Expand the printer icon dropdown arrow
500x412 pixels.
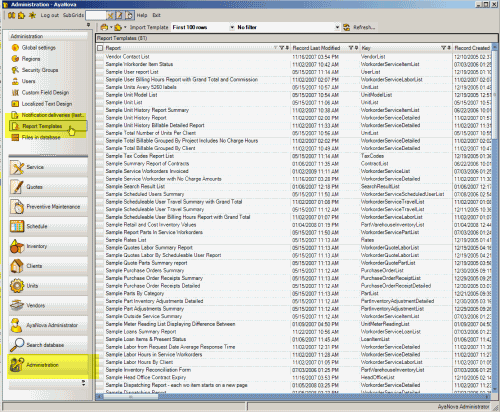tap(111, 27)
